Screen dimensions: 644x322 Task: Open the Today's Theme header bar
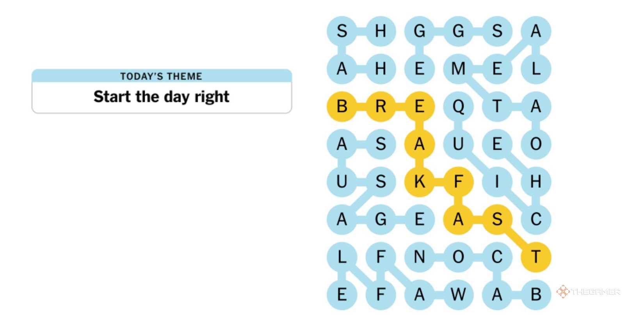(161, 76)
